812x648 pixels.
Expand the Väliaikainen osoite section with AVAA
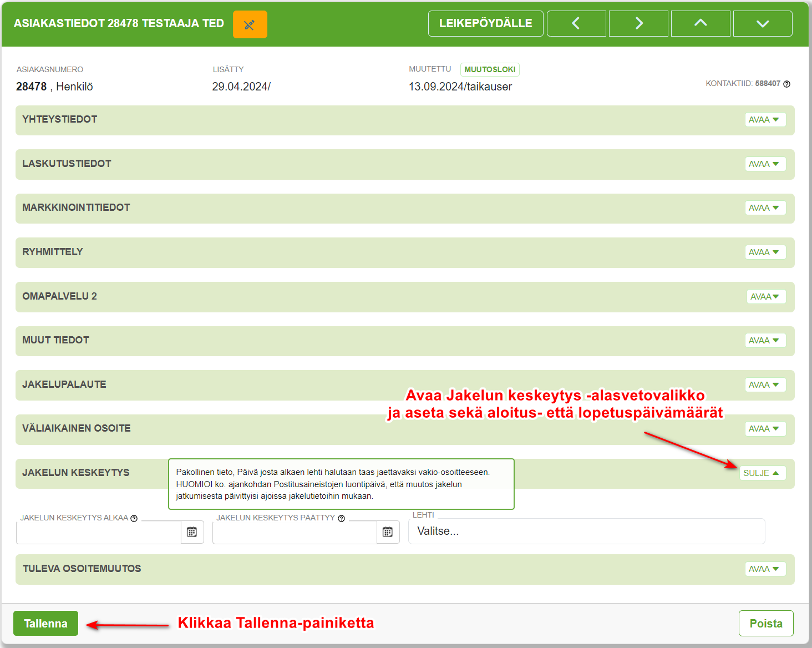coord(765,429)
